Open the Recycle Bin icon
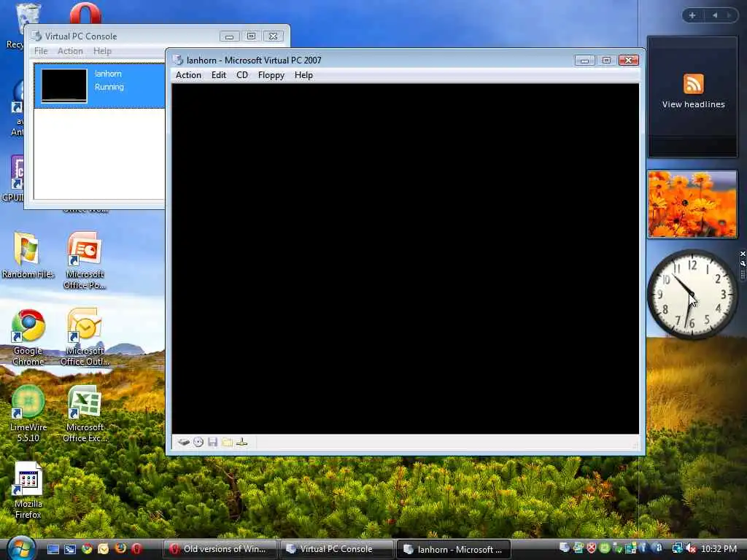 click(28, 19)
